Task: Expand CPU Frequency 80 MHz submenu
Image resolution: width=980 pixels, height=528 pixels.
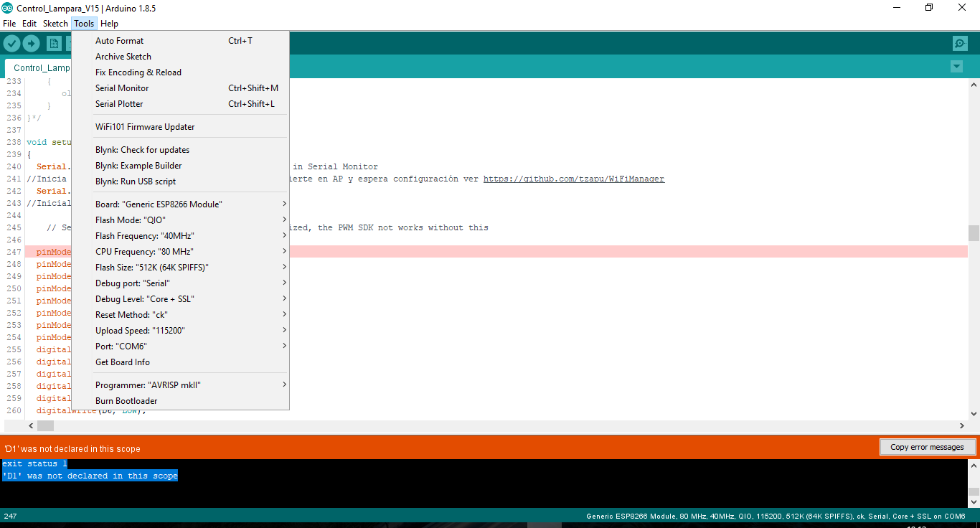Action: (180, 252)
